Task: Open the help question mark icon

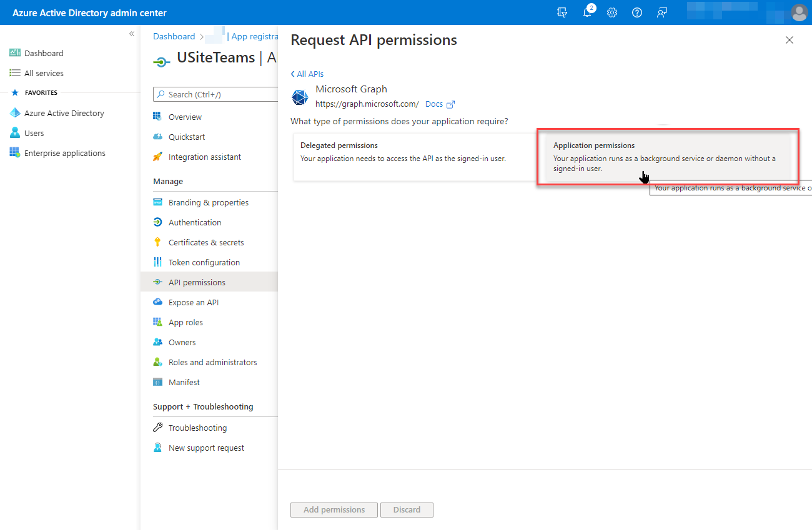Action: click(x=637, y=12)
